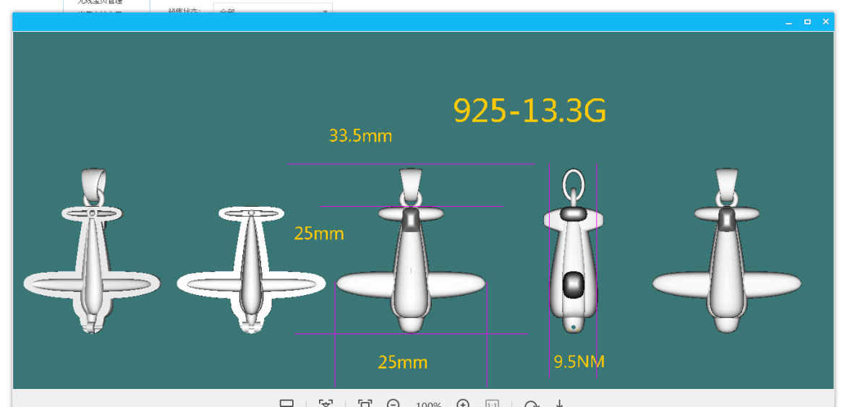Click the image scan icon in bottom toolbar
Image resolution: width=868 pixels, height=407 pixels.
(325, 403)
